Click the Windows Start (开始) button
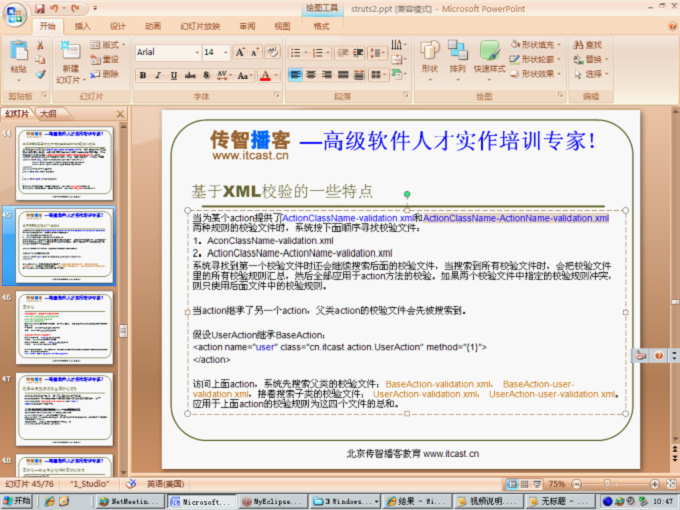680x510 pixels. tap(17, 501)
